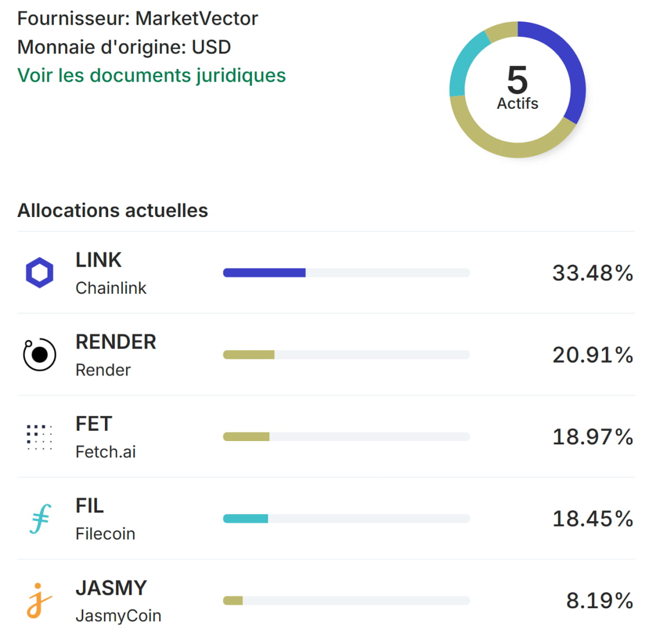Select the JASMY ticker label

coord(111,588)
